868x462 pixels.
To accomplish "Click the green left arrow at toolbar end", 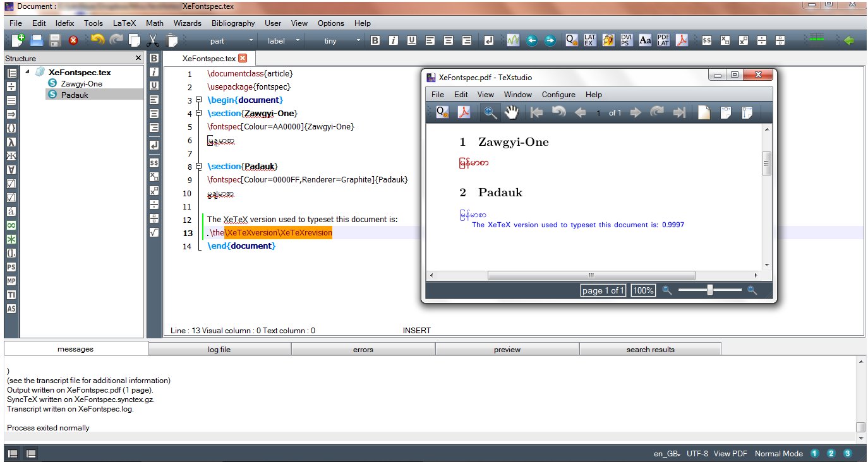I will pyautogui.click(x=849, y=40).
